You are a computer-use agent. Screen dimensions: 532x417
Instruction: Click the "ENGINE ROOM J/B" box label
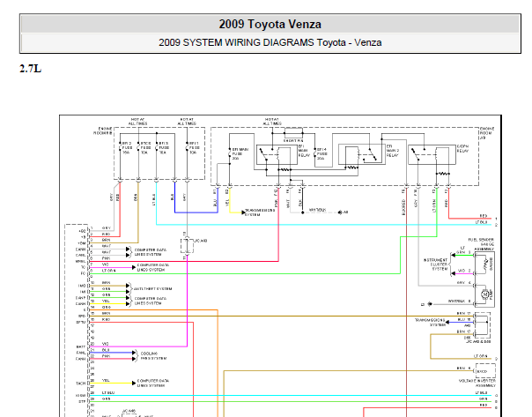click(x=487, y=133)
